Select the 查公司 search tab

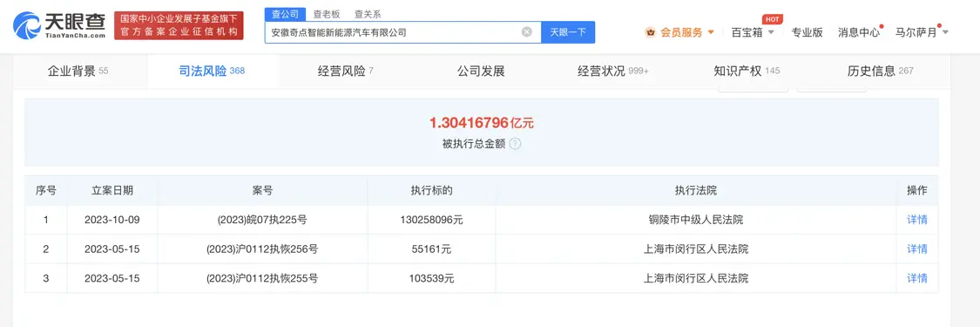click(285, 14)
